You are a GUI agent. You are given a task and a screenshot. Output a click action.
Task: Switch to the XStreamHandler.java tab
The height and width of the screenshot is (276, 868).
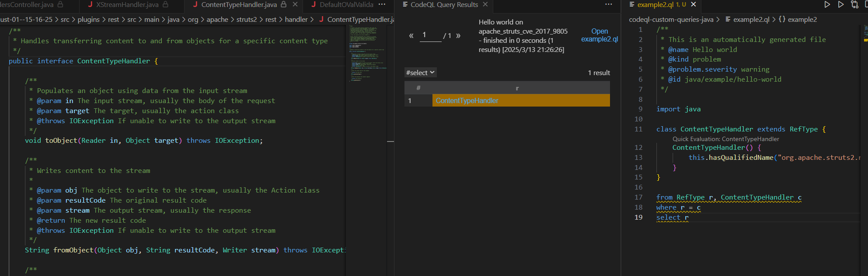tap(127, 4)
